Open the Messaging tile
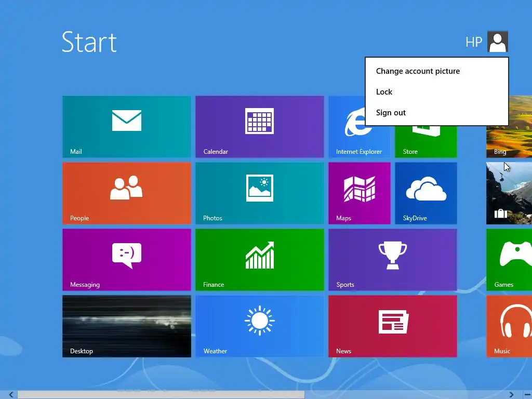 point(127,260)
